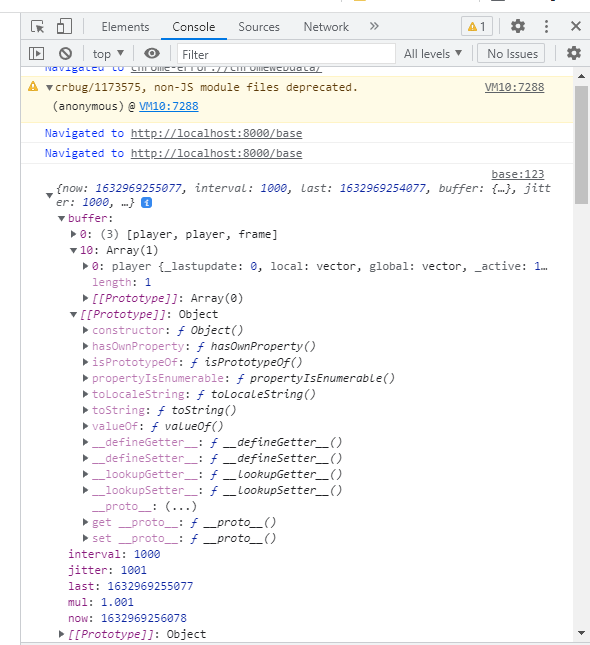Open the three-dot customize DevTools menu
This screenshot has width=590, height=645.
(x=546, y=26)
